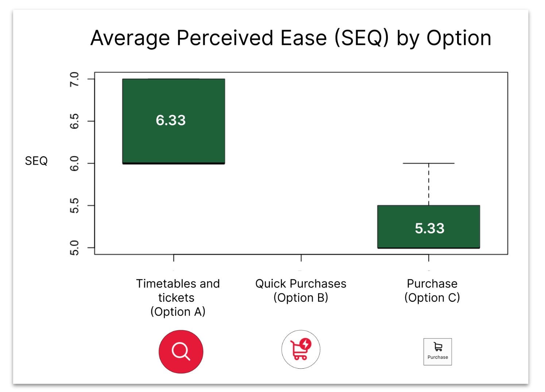Image resolution: width=545 pixels, height=392 pixels.
Task: Click the Quick Purchases (Option B) label
Action: coord(301,291)
